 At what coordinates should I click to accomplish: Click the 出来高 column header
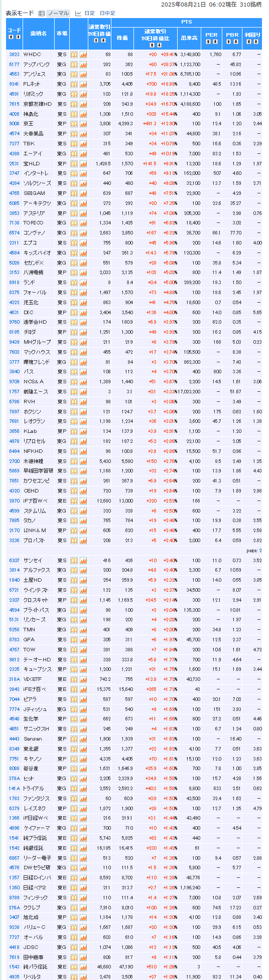[x=189, y=38]
